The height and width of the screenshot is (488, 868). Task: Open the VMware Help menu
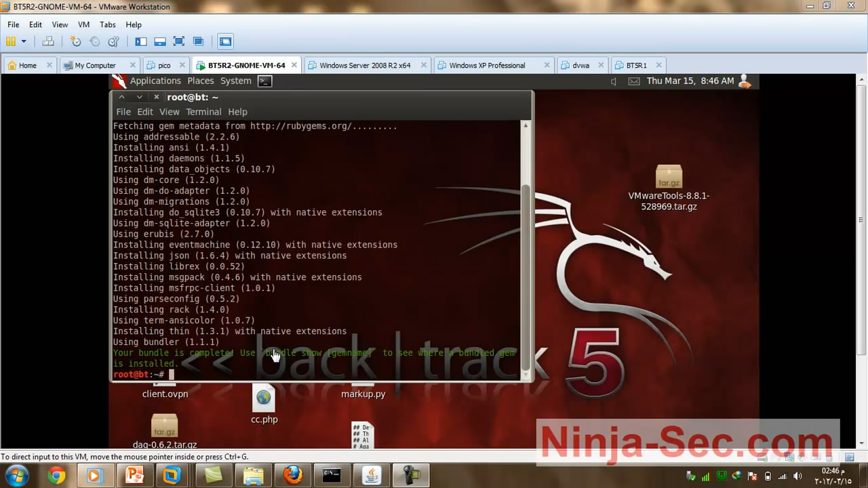point(134,24)
